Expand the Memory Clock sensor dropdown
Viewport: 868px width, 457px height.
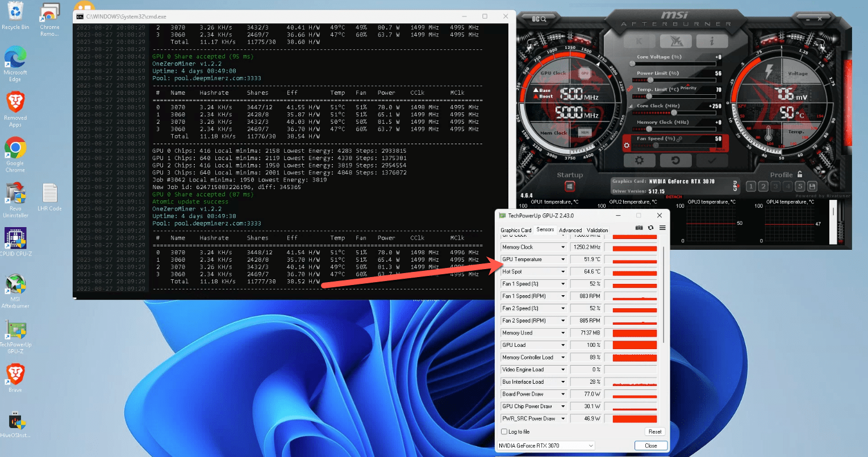(562, 246)
